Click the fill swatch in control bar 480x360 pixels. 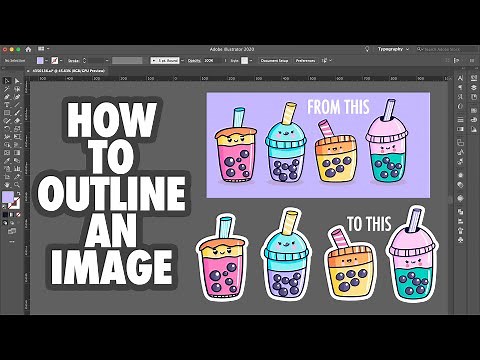coord(40,61)
